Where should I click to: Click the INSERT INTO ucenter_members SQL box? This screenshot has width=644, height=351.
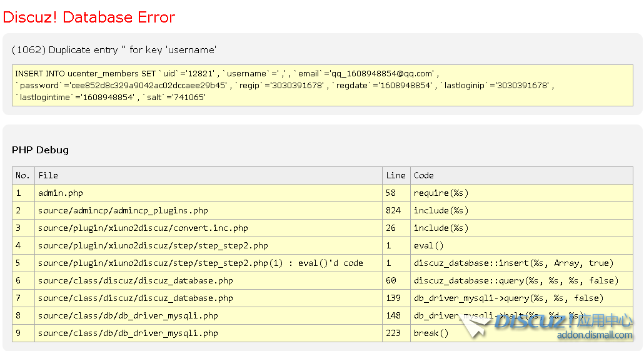[x=323, y=86]
